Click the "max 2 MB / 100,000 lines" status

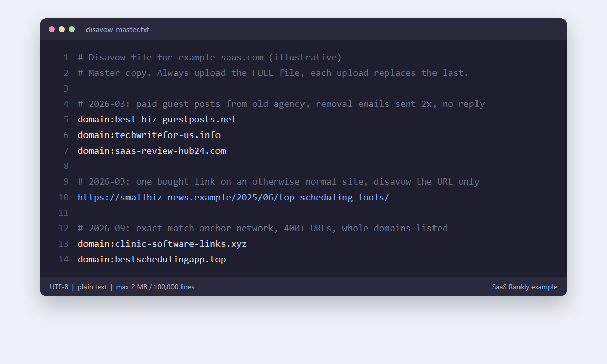click(x=155, y=287)
